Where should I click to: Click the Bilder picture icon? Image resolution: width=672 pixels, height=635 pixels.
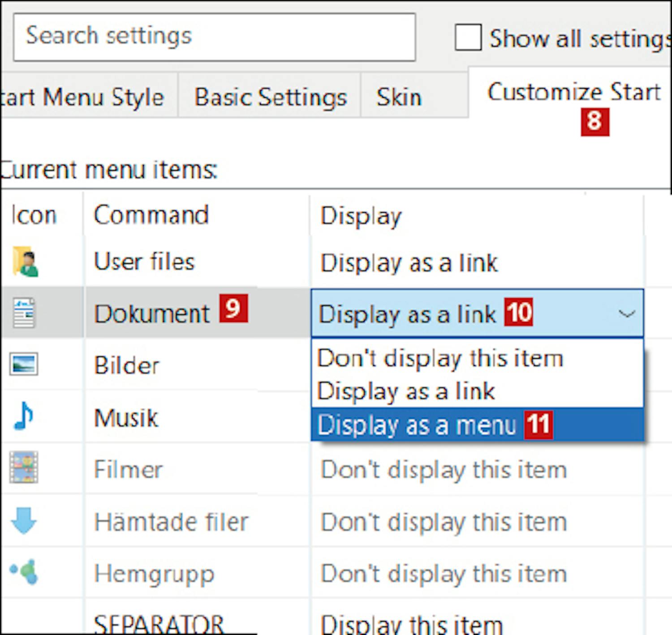click(x=24, y=364)
